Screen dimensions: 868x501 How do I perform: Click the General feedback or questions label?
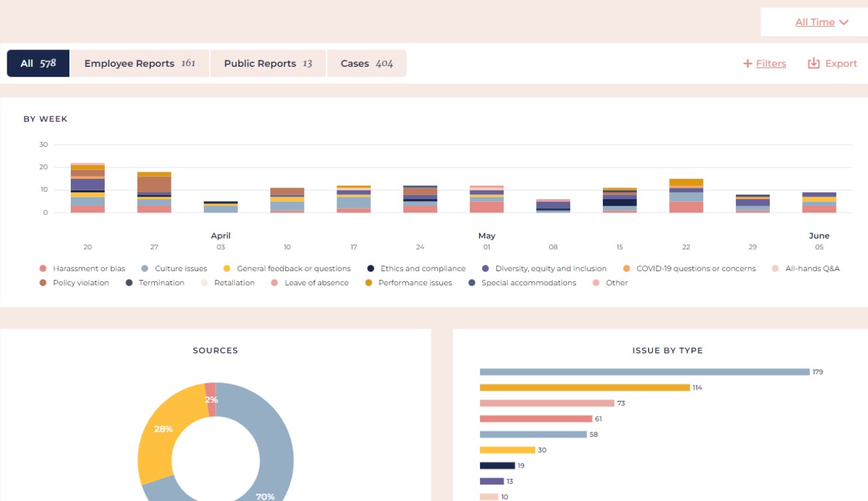294,269
